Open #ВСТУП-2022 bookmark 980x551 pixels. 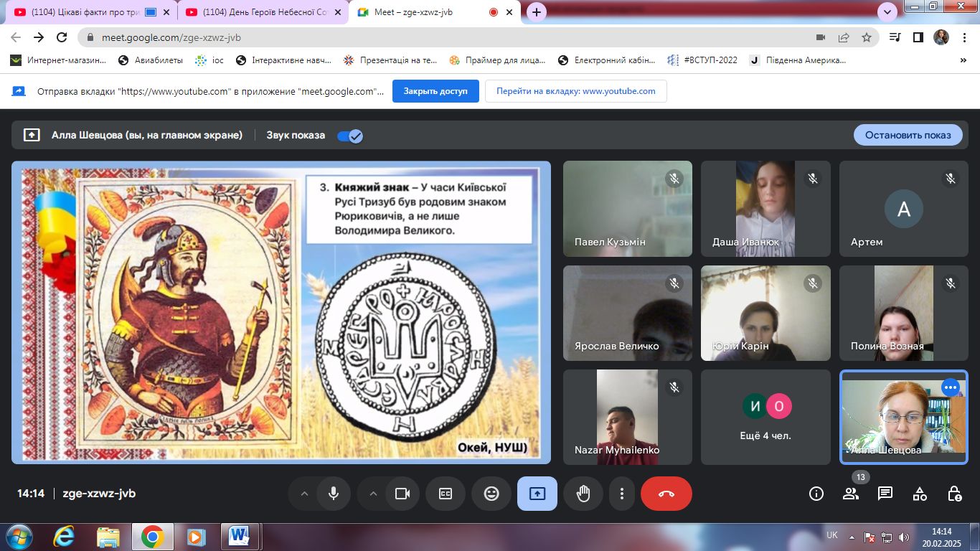click(702, 60)
